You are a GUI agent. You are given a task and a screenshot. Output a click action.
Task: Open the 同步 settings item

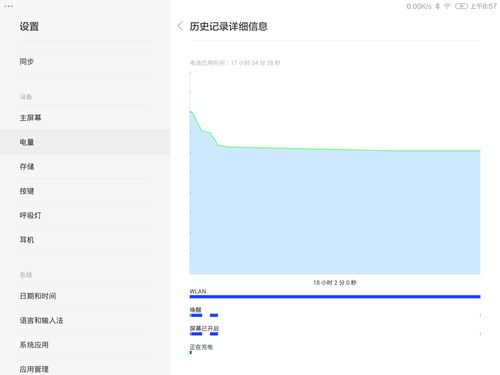(85, 62)
